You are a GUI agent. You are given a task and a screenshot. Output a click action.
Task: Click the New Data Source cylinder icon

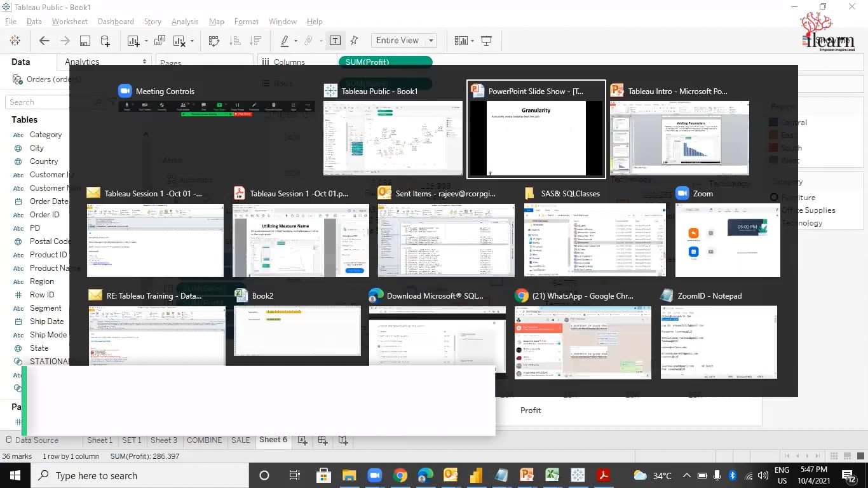tap(105, 41)
